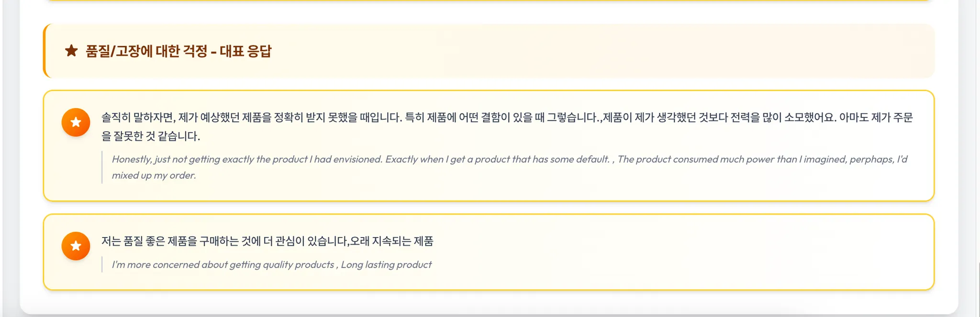980x317 pixels.
Task: Click the orange star badge on the second response
Action: 76,246
